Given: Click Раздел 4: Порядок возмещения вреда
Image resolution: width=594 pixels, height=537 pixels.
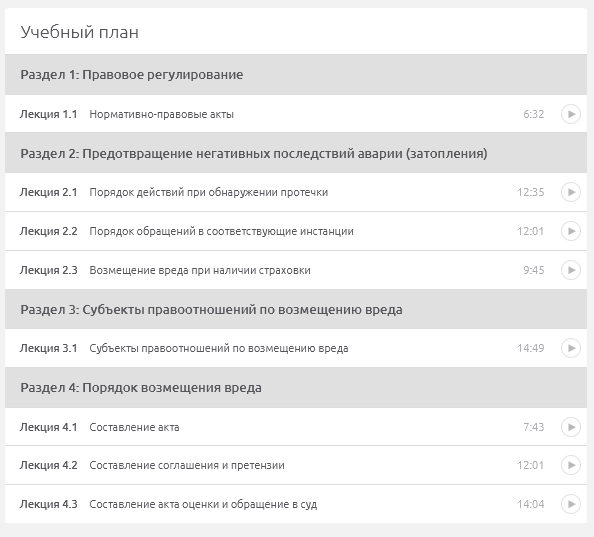Looking at the screenshot, I should (x=296, y=387).
